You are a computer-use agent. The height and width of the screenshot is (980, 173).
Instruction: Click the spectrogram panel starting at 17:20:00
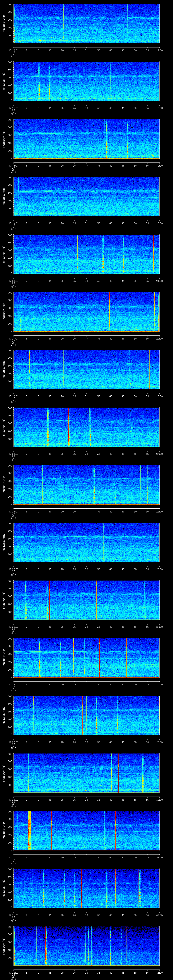pyautogui.click(x=86, y=254)
